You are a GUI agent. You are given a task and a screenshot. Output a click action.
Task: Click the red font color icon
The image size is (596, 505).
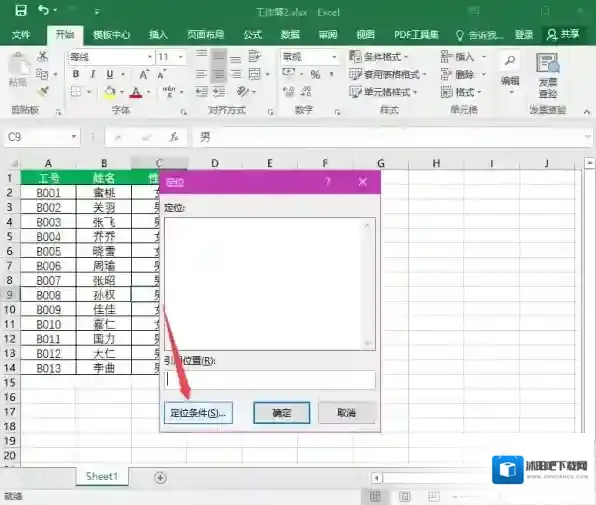(136, 92)
